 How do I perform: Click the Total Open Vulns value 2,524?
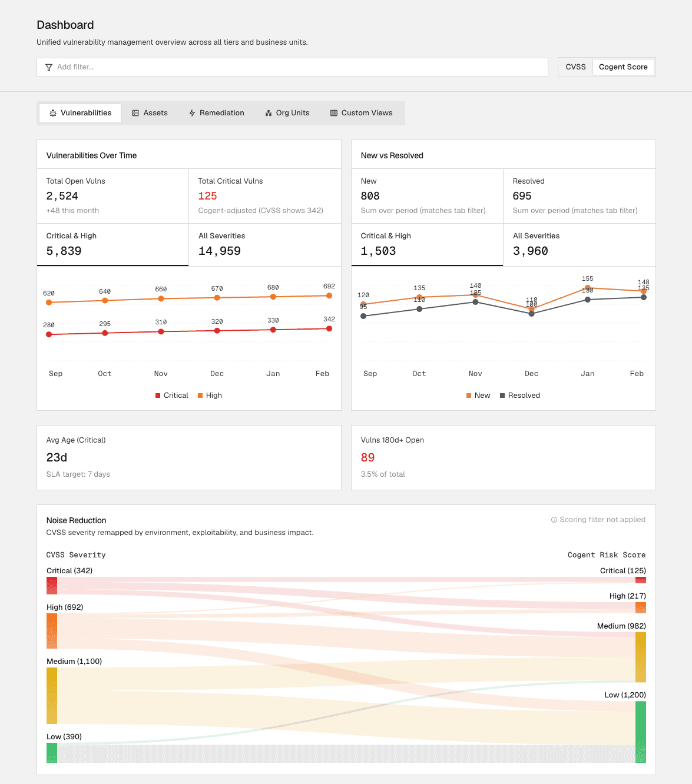click(62, 196)
